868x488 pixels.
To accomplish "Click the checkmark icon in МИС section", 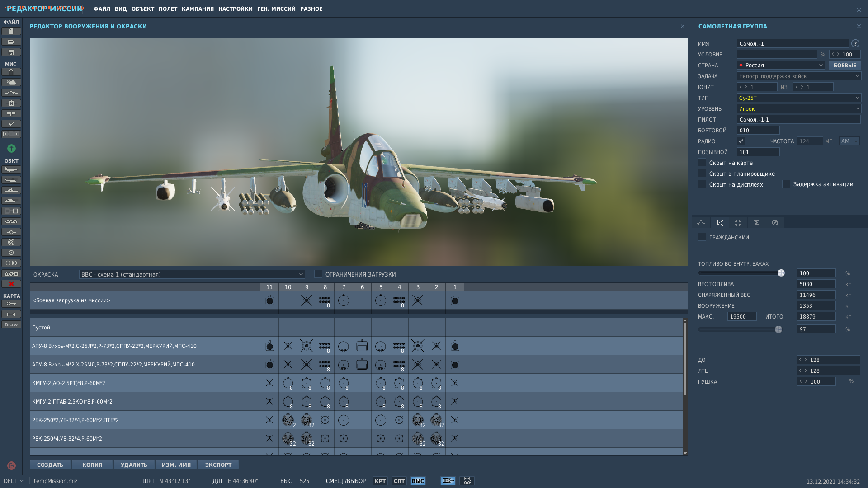I will click(11, 124).
